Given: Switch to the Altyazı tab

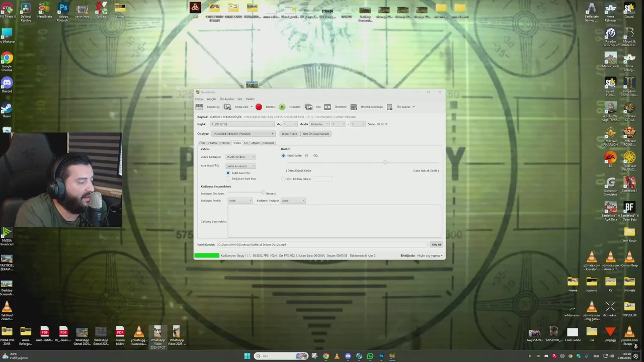Looking at the screenshot, I should (x=255, y=143).
